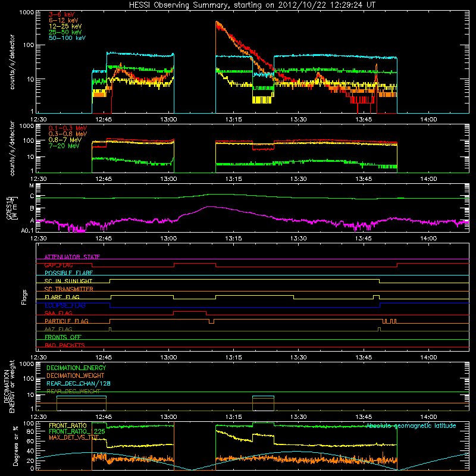The height and width of the screenshot is (476, 476).
Task: Click the SC_TRANSMITTER flag label
Action: (69, 289)
